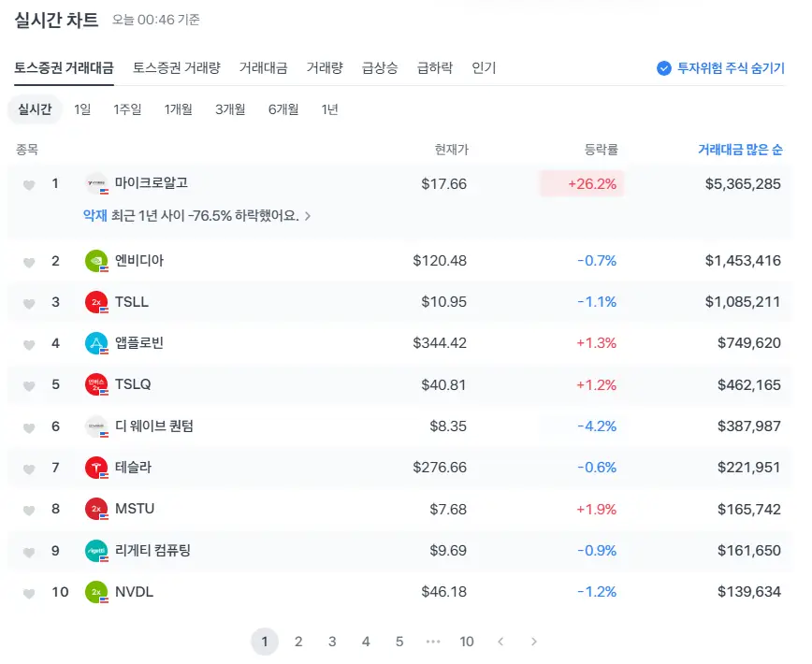Go to page 1

265,642
